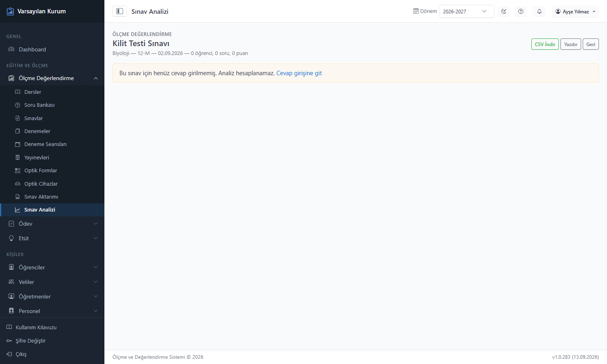Click the Sınav Aktarımı file icon

coord(17,197)
